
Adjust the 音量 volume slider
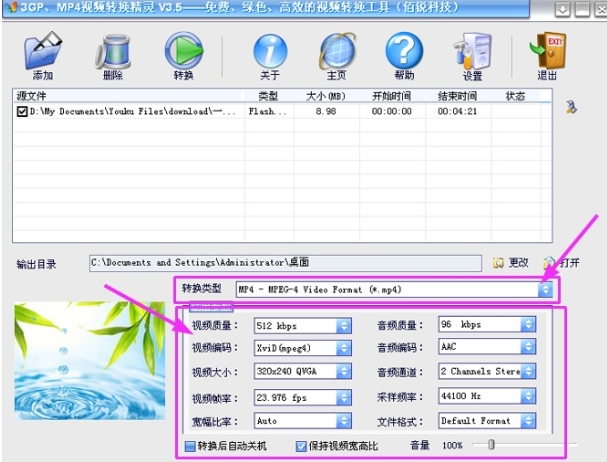click(492, 444)
